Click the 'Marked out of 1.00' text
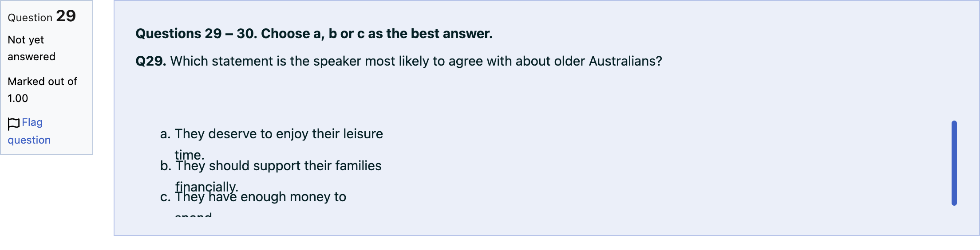Screen dimensions: 980x250 [42, 90]
